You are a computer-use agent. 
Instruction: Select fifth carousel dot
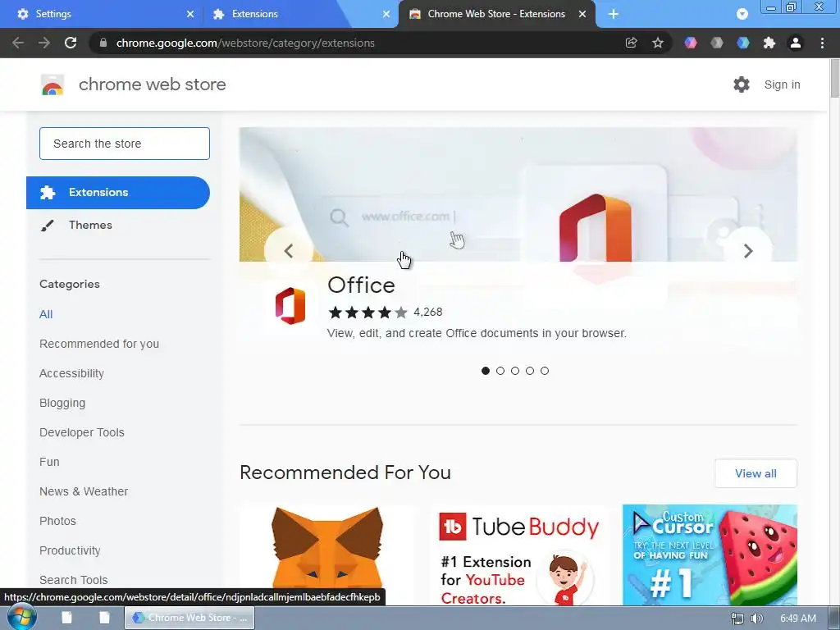click(545, 371)
